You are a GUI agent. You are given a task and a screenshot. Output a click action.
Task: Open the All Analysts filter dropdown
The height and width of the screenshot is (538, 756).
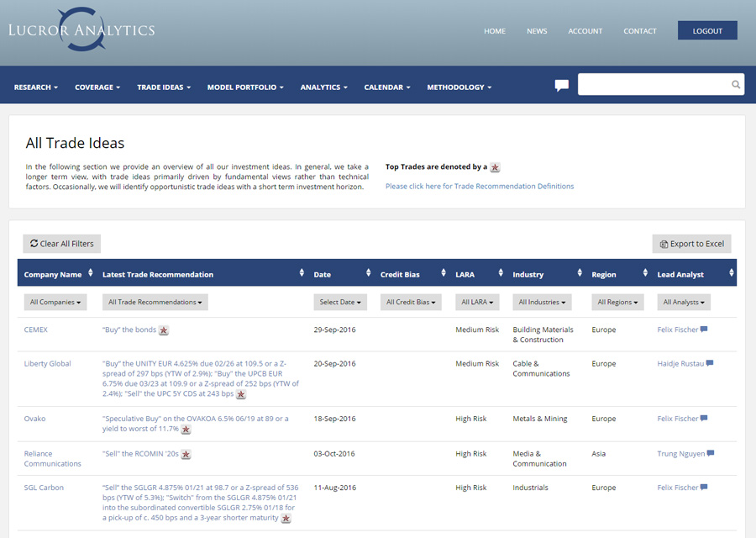tap(684, 302)
